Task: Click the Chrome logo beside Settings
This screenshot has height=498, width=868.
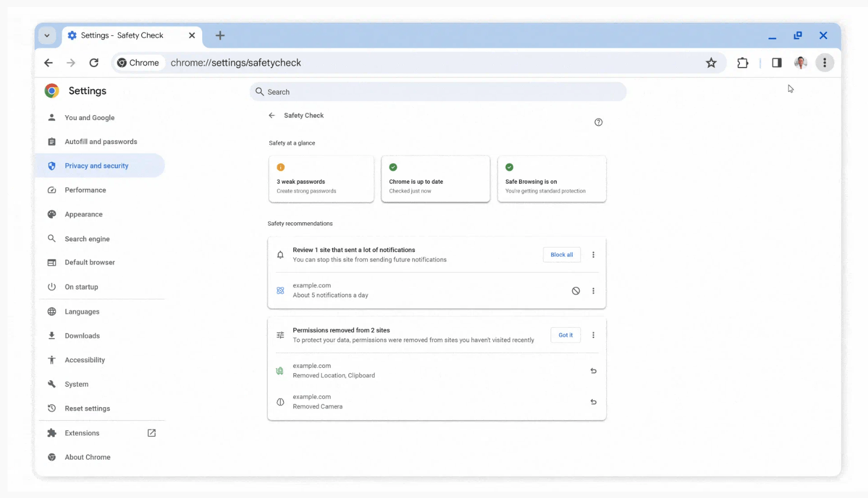Action: coord(51,91)
